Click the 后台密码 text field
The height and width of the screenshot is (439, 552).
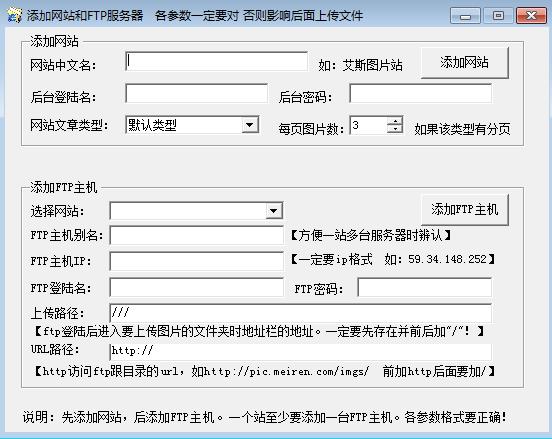click(420, 93)
